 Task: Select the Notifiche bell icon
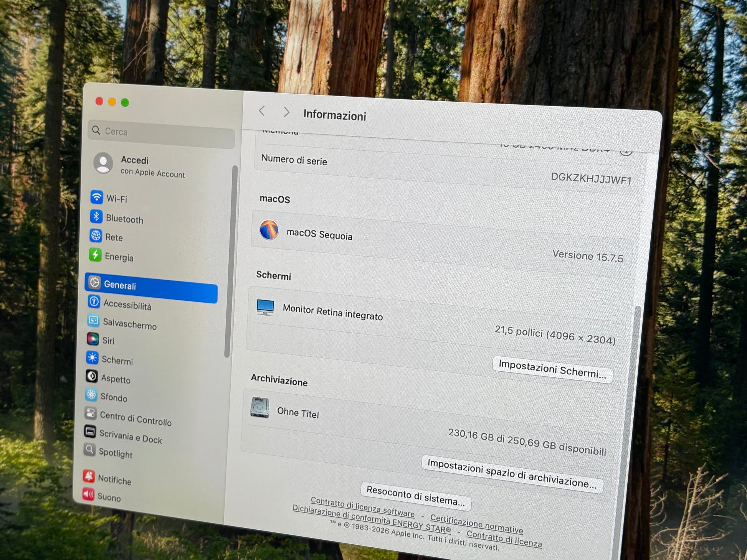pos(89,476)
